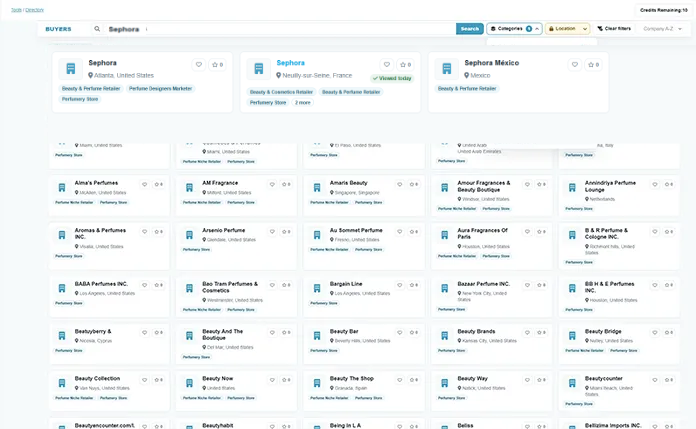Click the store icon of Bazaar Perfume INC.
Image resolution: width=696 pixels, height=429 pixels.
tap(444, 289)
